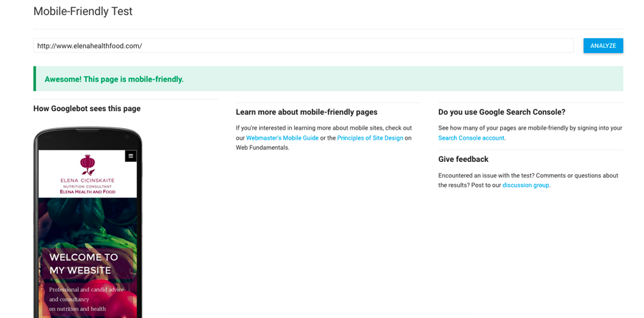The image size is (644, 318).
Task: Click 'NUTRITION CONSULTANT' text in preview
Action: (x=87, y=186)
